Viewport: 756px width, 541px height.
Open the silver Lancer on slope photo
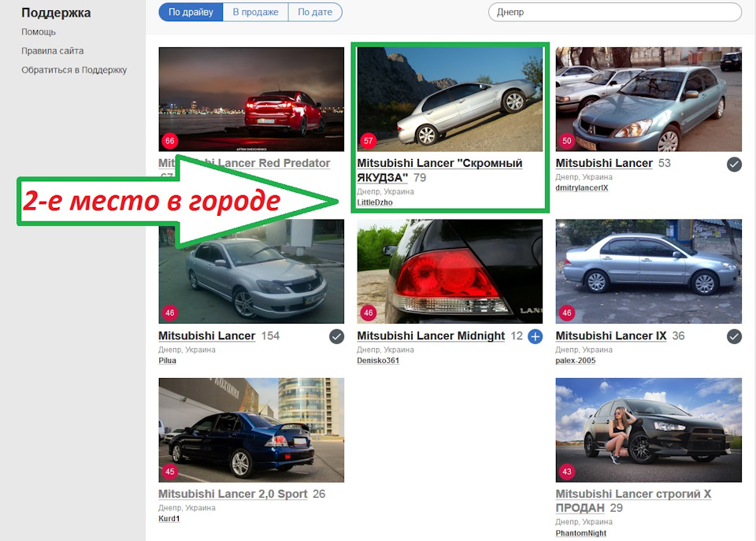450,99
